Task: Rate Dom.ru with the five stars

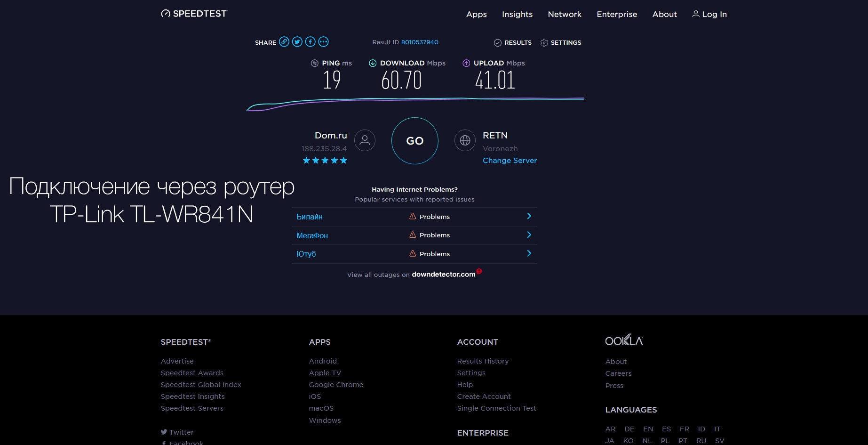Action: tap(325, 161)
